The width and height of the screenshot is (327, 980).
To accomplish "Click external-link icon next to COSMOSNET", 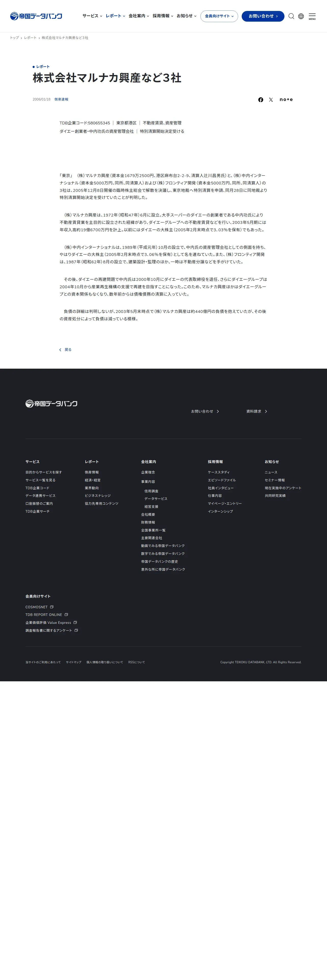I will (x=52, y=607).
